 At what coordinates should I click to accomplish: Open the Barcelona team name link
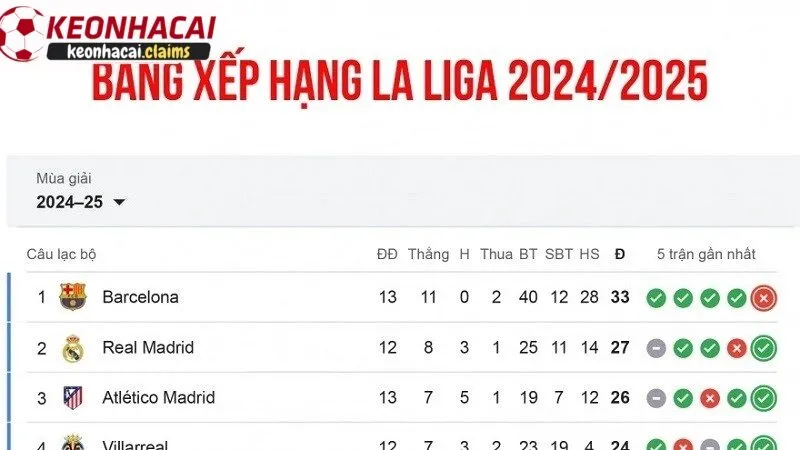(x=140, y=297)
